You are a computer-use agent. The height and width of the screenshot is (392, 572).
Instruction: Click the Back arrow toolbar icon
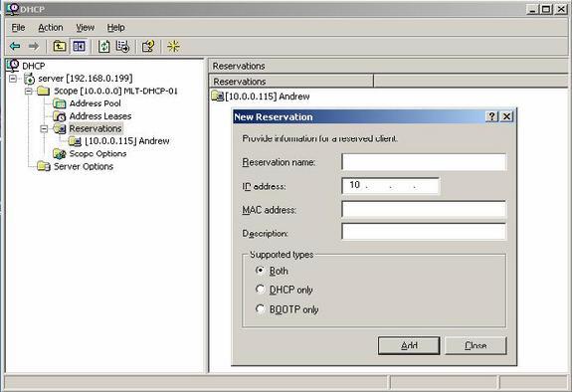coord(15,46)
